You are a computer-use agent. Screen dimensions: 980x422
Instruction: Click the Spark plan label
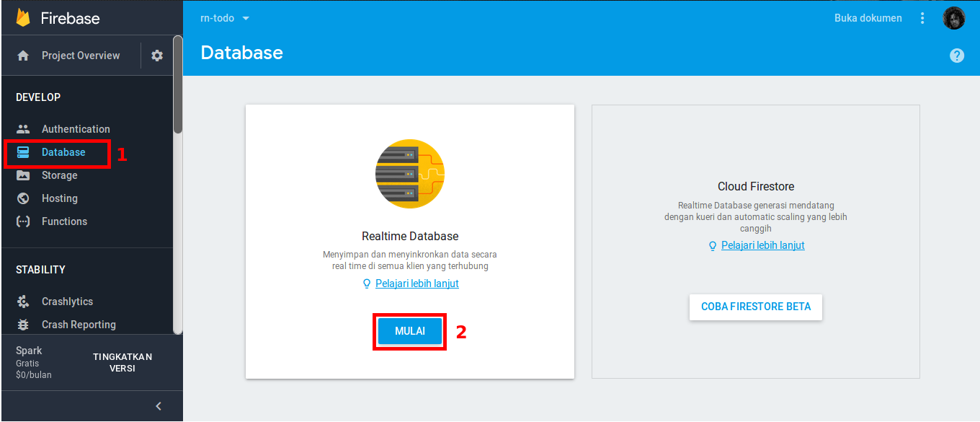pos(29,351)
